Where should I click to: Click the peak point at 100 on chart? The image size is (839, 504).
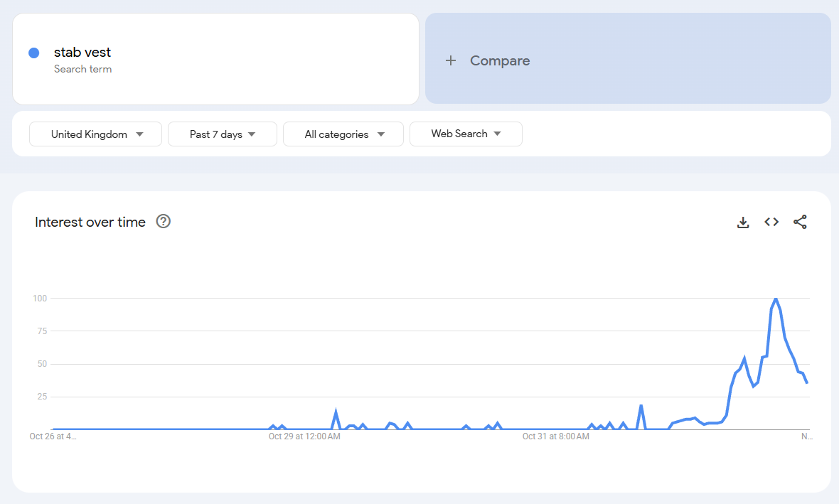point(775,299)
